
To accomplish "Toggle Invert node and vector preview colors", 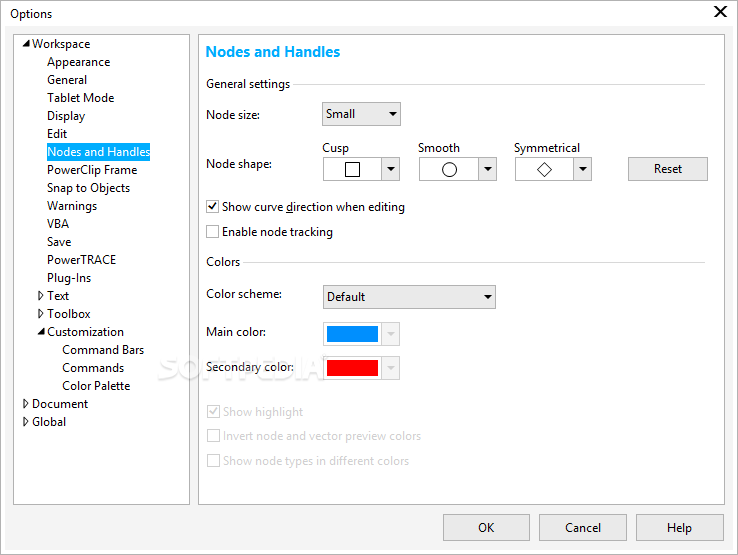I will [213, 436].
